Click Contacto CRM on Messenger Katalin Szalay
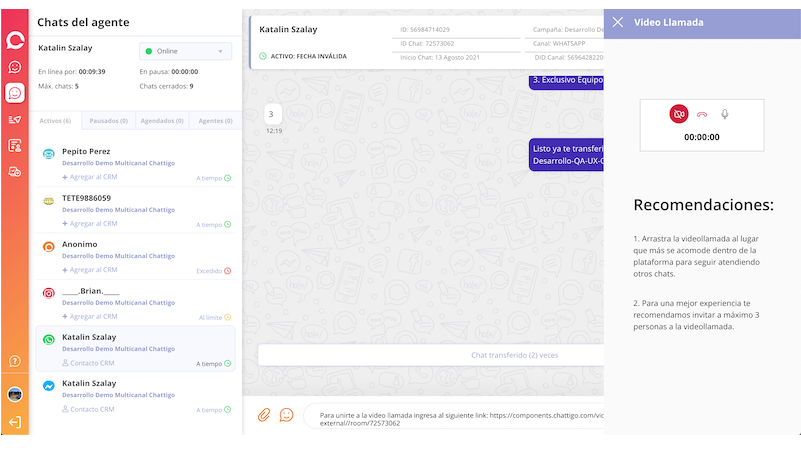 88,409
